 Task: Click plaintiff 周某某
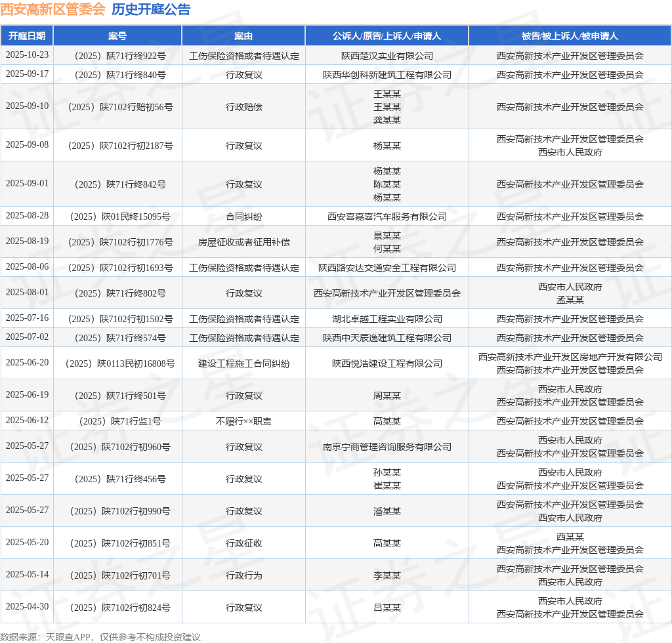click(387, 396)
